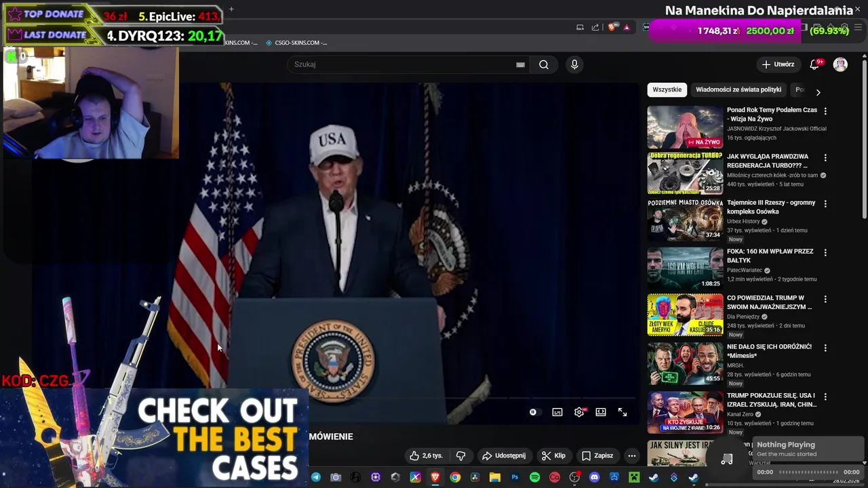Open options for Tajemnice III Rzeszy video
868x488 pixels.
point(825,203)
